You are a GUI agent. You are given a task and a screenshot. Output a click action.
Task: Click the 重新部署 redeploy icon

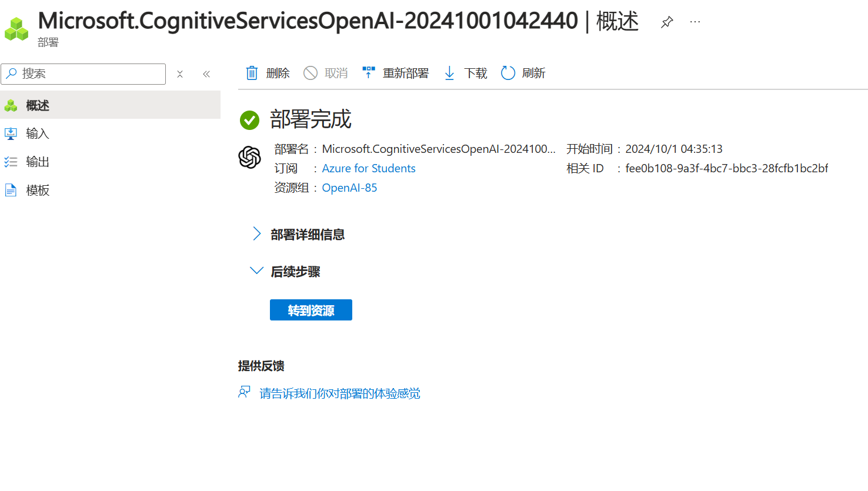pyautogui.click(x=368, y=72)
